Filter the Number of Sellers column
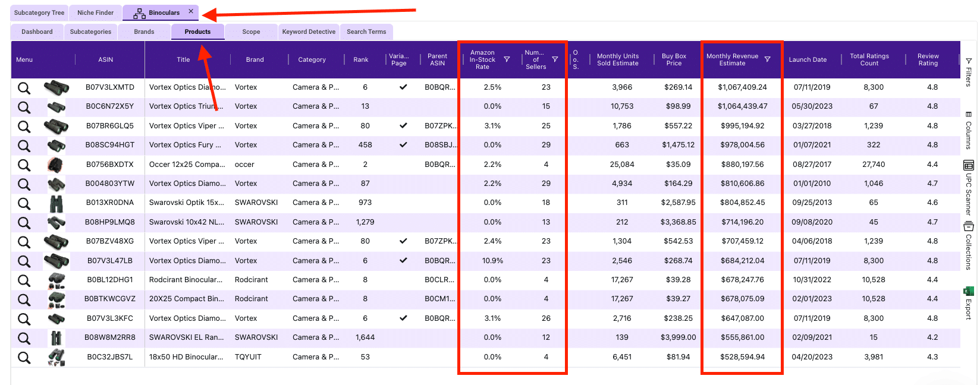Viewport: 980px width, 385px height. point(555,59)
